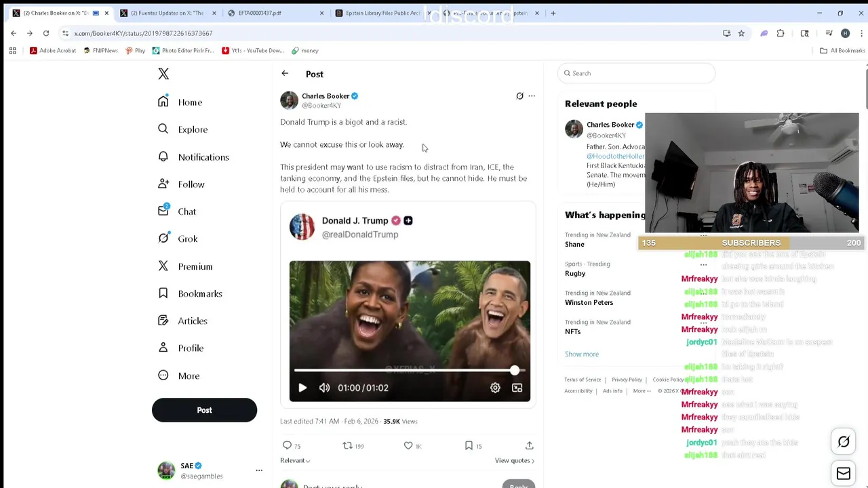868x488 pixels.
Task: Open the X logo home link
Action: click(163, 74)
